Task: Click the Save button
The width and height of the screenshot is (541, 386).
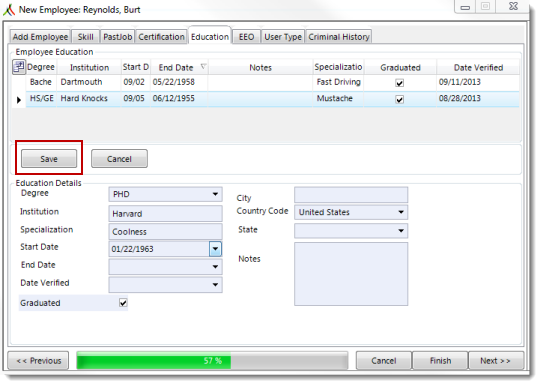Action: coord(49,159)
